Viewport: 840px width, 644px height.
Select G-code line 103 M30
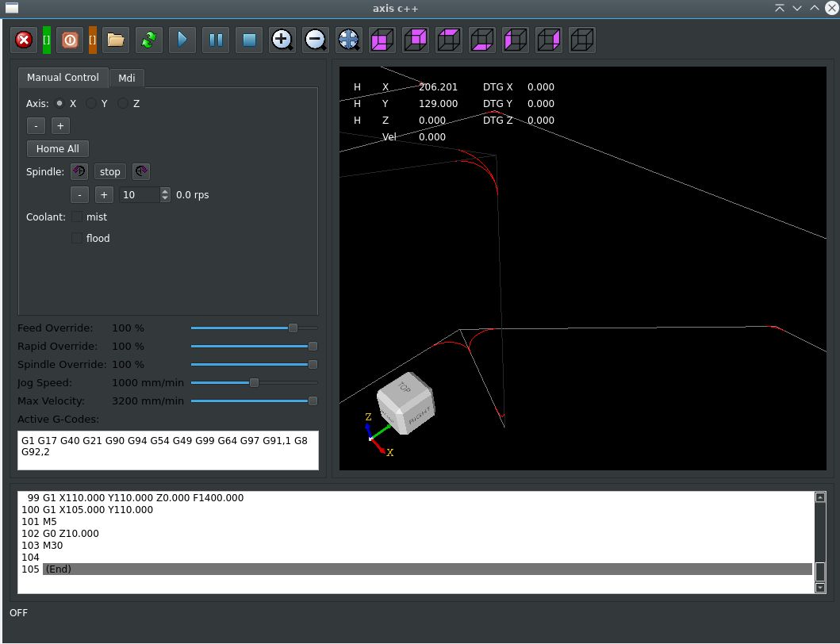click(416, 546)
